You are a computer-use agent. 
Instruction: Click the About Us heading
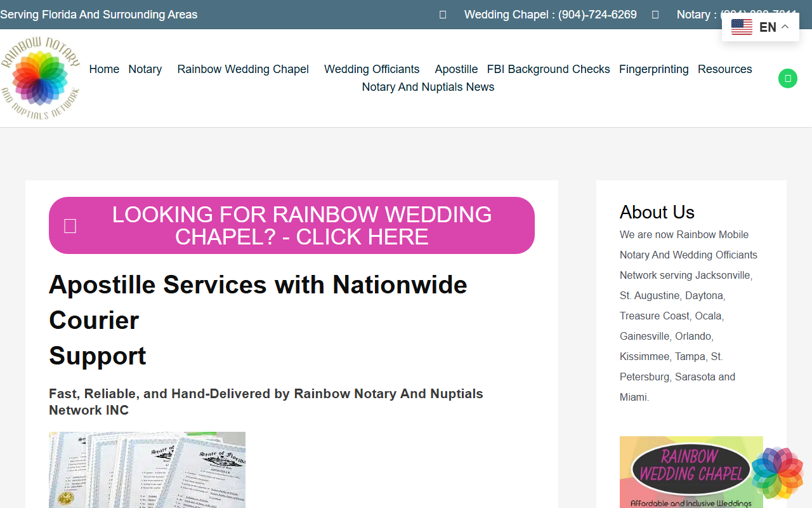coord(657,212)
